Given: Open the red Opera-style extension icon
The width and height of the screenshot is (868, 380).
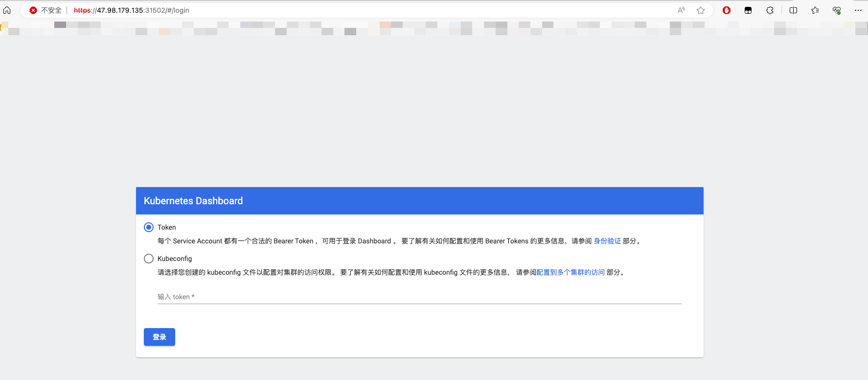Looking at the screenshot, I should tap(727, 10).
